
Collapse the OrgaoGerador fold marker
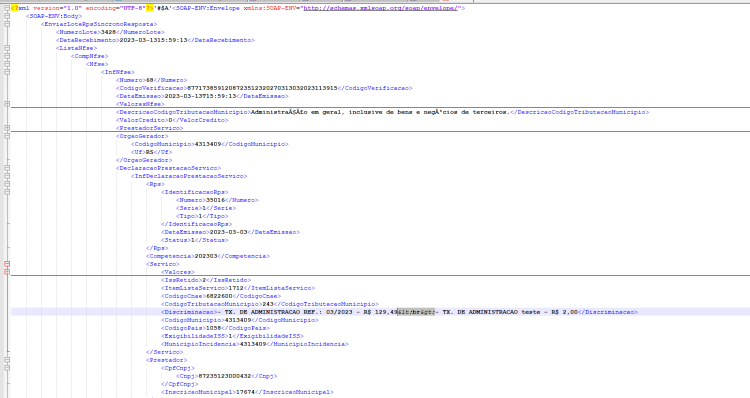coord(7,136)
